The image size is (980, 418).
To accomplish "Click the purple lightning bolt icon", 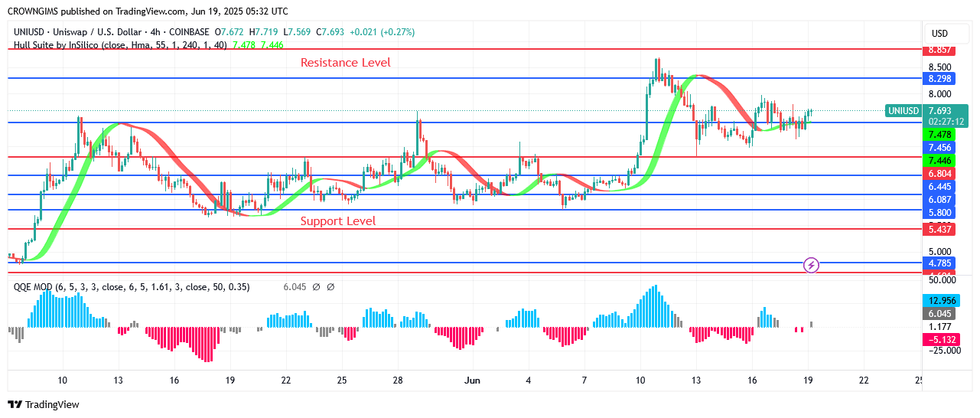I will (x=812, y=266).
